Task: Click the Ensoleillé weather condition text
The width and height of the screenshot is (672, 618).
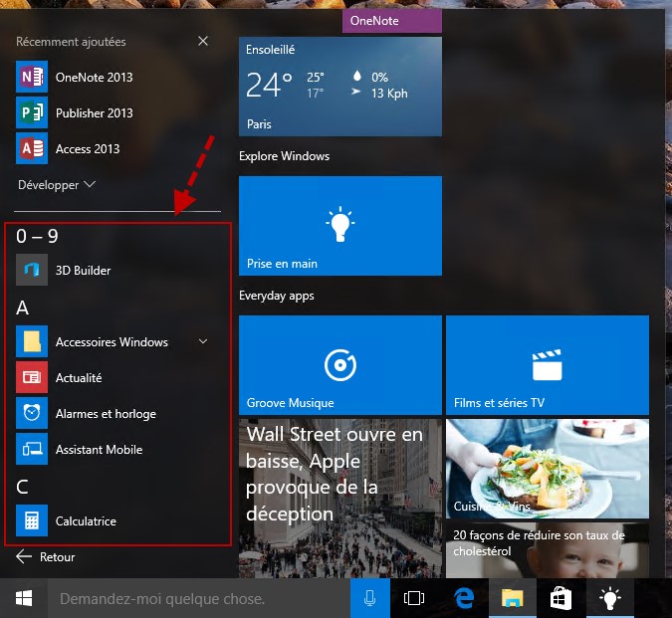Action: (x=270, y=50)
